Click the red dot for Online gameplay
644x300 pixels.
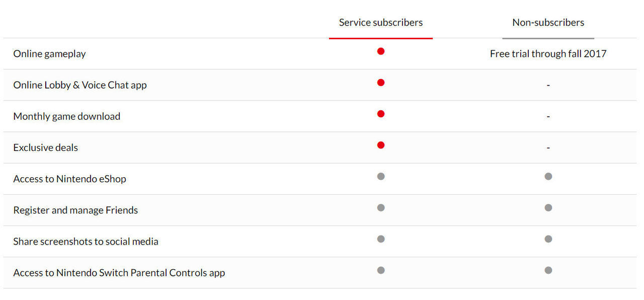[381, 51]
